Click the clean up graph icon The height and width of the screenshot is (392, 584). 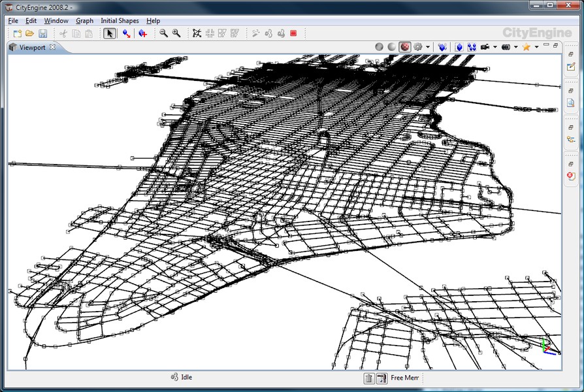pyautogui.click(x=197, y=33)
